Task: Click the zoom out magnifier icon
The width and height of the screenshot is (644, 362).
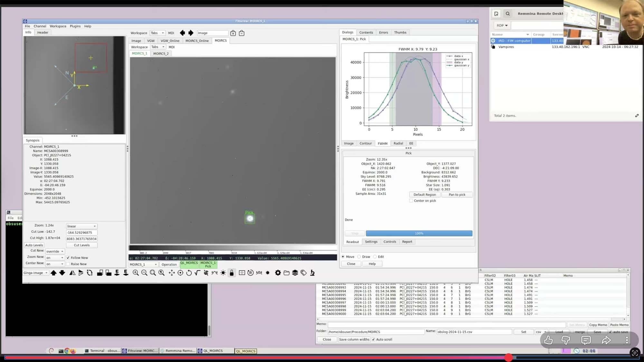Action: (144, 273)
